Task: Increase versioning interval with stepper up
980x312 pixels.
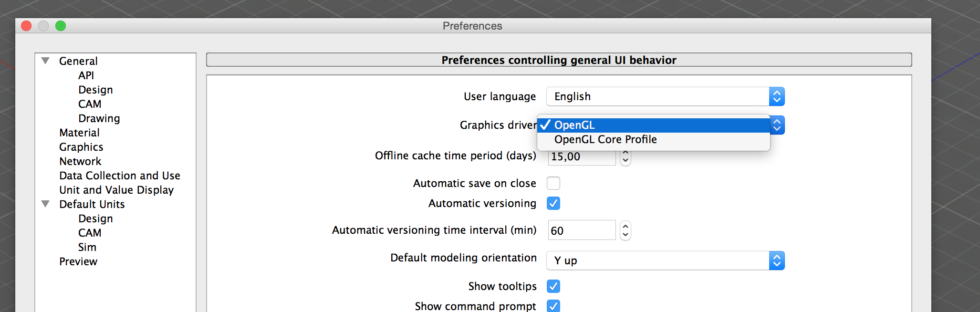Action: (x=626, y=226)
